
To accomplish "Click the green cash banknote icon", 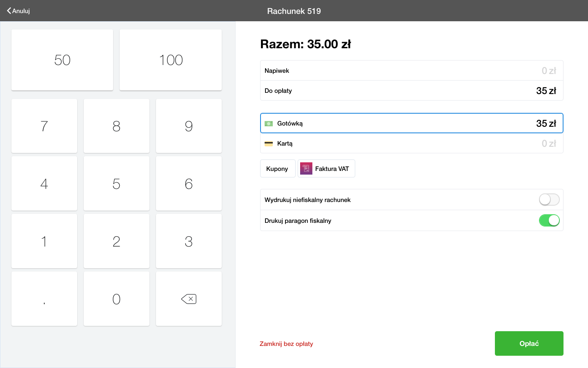I will pyautogui.click(x=269, y=123).
